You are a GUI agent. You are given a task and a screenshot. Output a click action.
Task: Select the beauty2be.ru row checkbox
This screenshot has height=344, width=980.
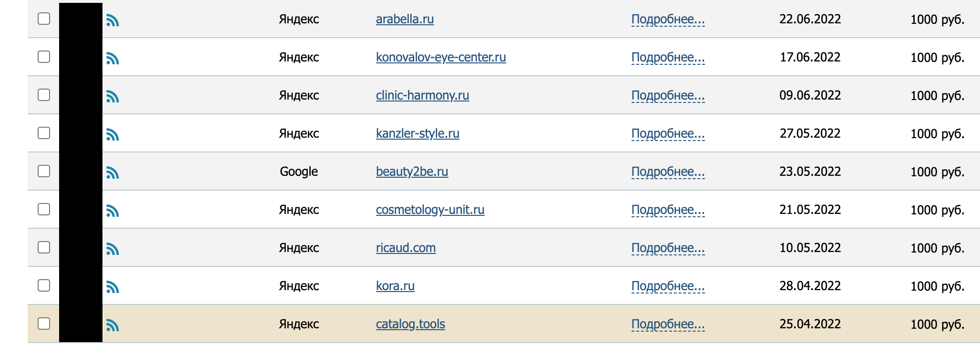[44, 171]
